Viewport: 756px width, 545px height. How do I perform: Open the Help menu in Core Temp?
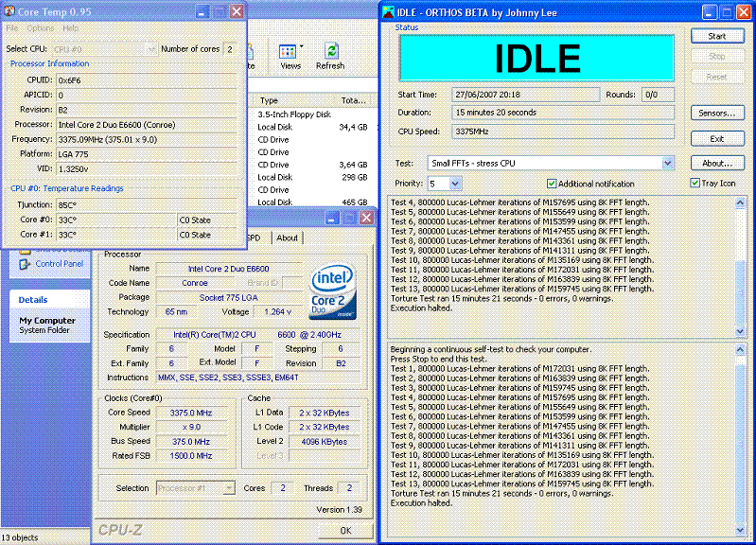70,28
